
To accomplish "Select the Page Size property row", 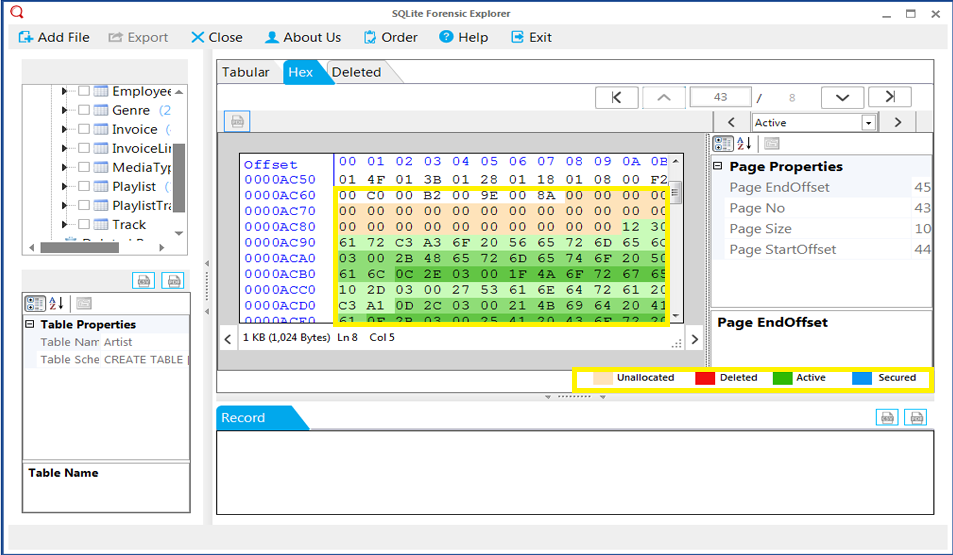I will [x=821, y=229].
